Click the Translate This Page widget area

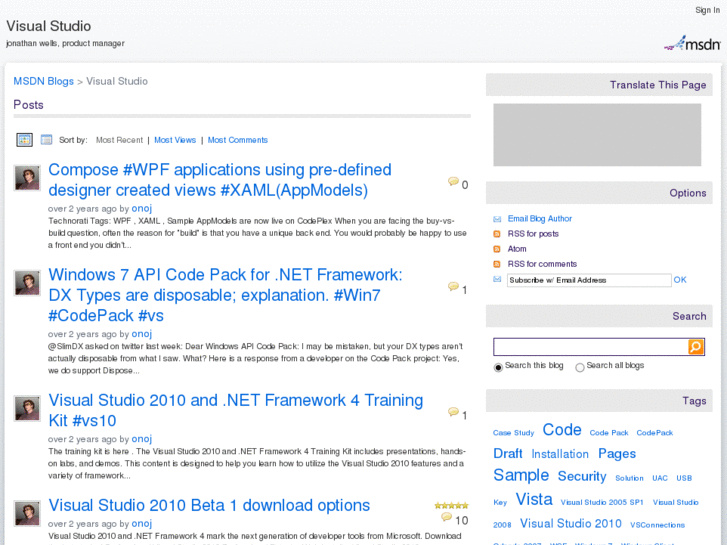click(597, 135)
